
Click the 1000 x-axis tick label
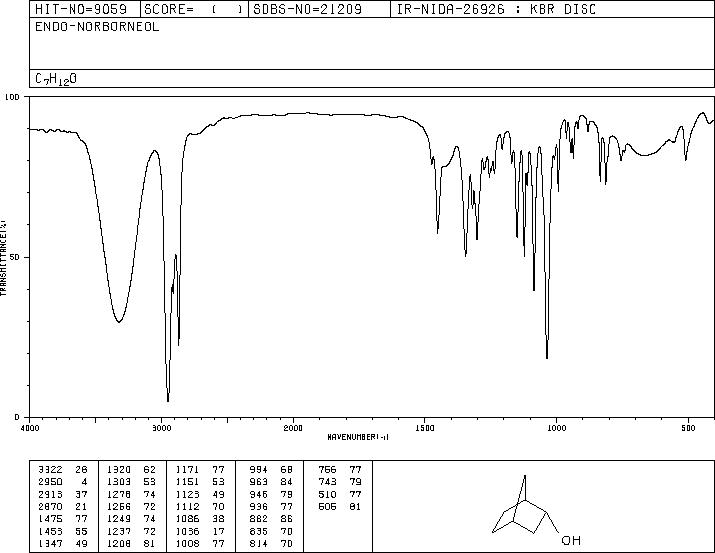[x=556, y=428]
